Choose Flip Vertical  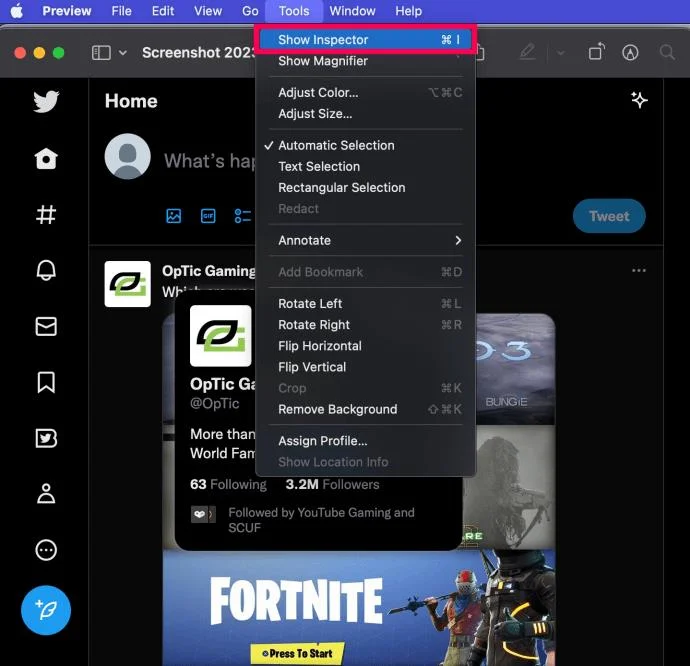[x=365, y=367]
